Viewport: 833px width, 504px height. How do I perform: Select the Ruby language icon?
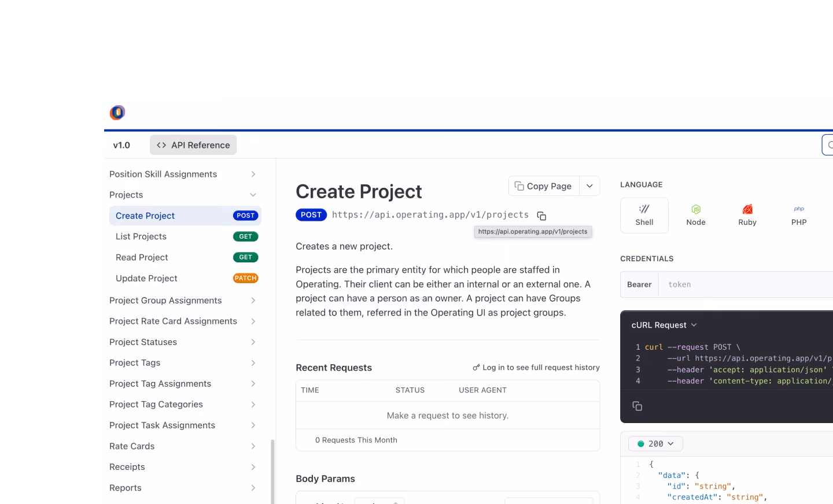pos(747,215)
